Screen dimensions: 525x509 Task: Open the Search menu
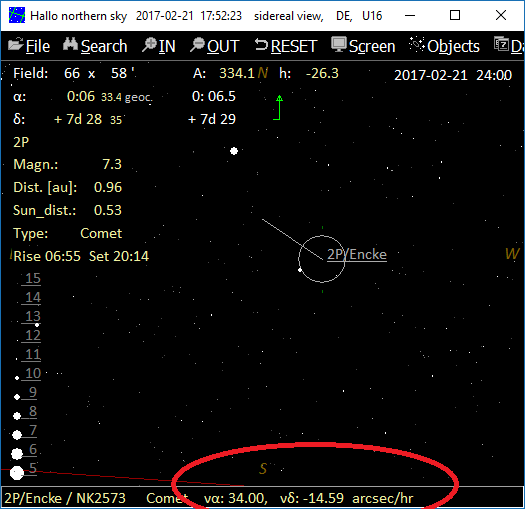tap(104, 46)
